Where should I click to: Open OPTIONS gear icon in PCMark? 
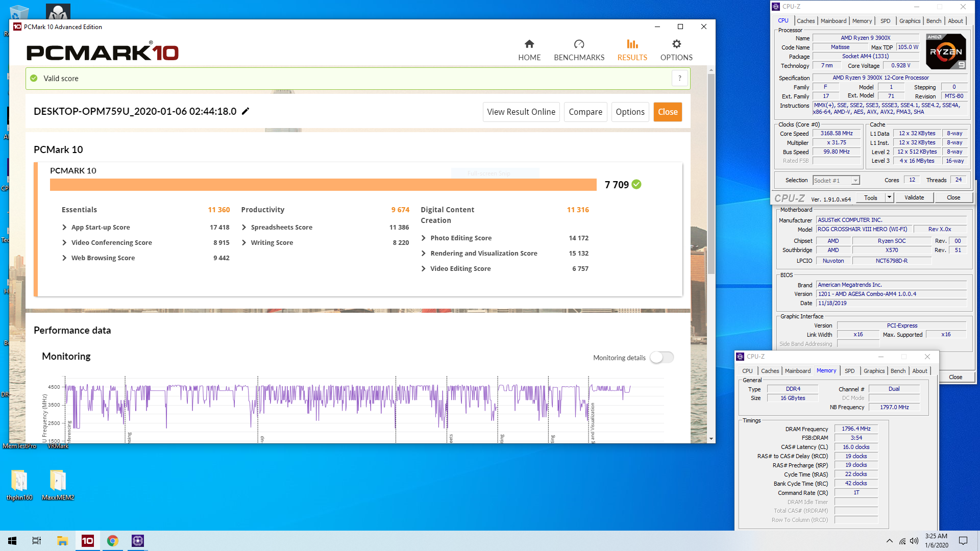pyautogui.click(x=676, y=44)
